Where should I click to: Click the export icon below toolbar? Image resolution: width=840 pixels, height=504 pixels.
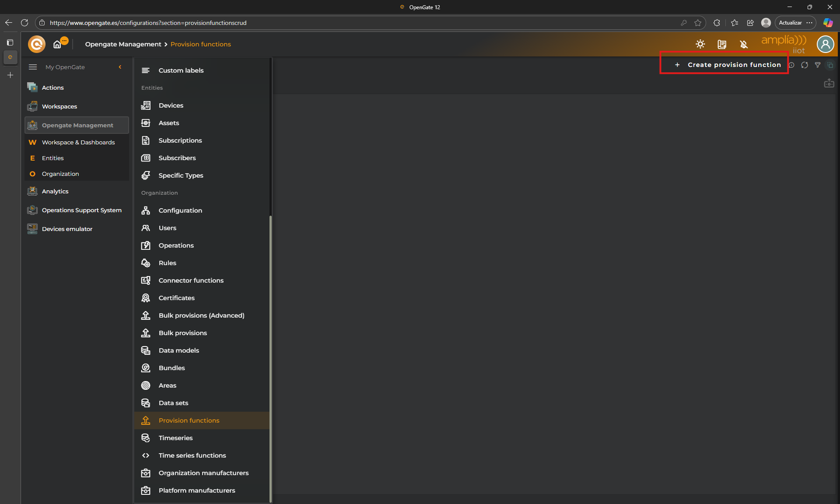[x=829, y=83]
